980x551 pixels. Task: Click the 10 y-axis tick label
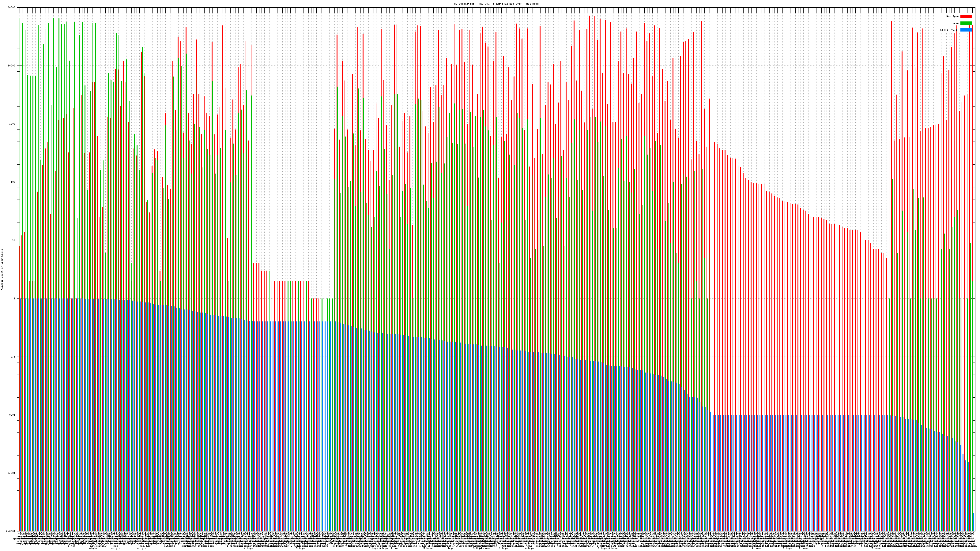pyautogui.click(x=14, y=240)
